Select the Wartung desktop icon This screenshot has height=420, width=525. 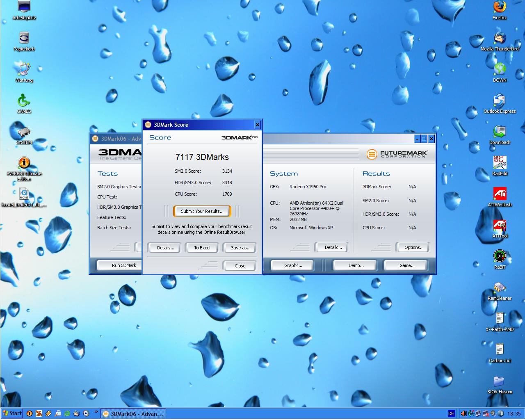tap(24, 73)
